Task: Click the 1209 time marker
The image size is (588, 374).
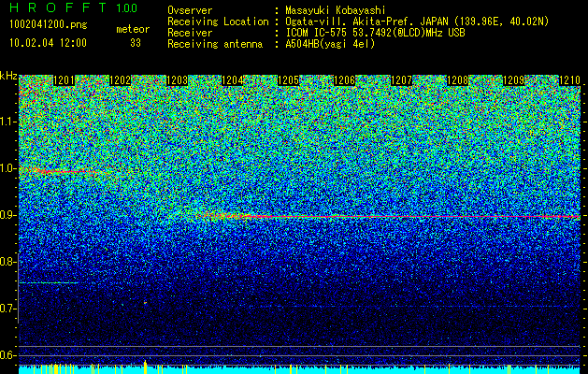Action: coord(513,80)
